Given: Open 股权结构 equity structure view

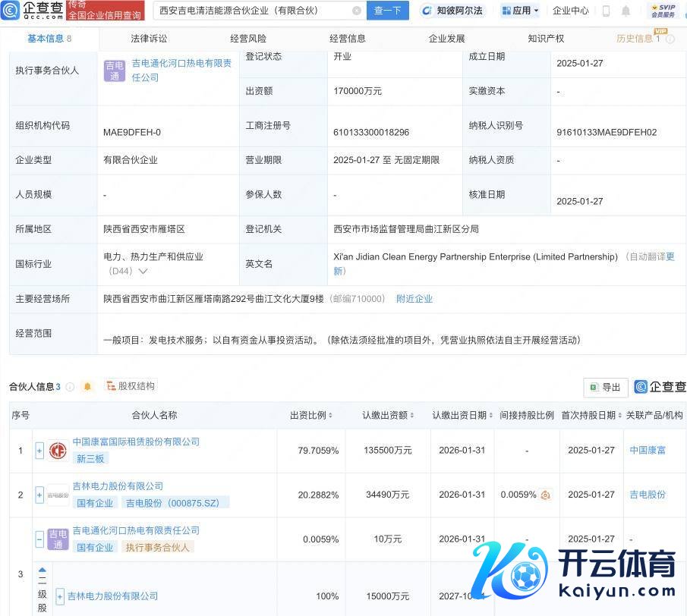Looking at the screenshot, I should [x=130, y=386].
